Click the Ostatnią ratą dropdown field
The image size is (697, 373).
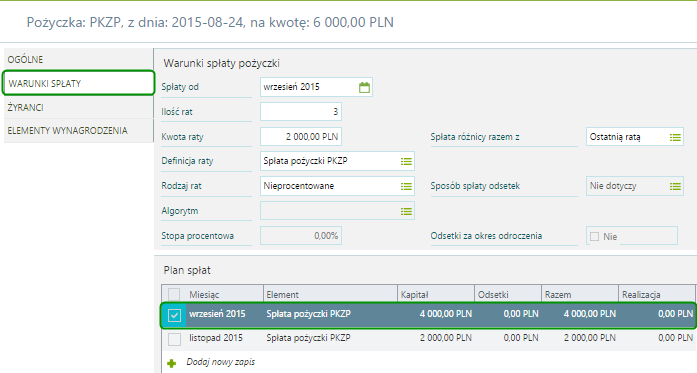635,137
